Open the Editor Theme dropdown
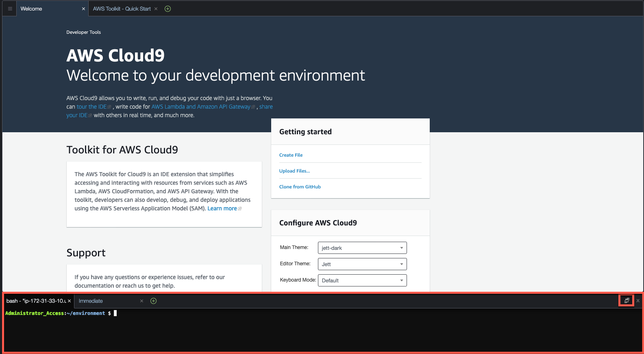644x354 pixels. (362, 264)
